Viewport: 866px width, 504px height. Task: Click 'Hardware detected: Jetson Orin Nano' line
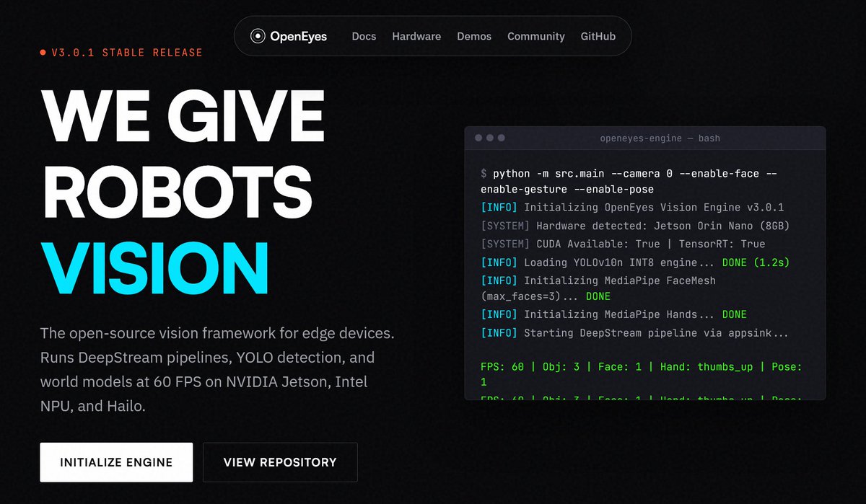tap(635, 226)
